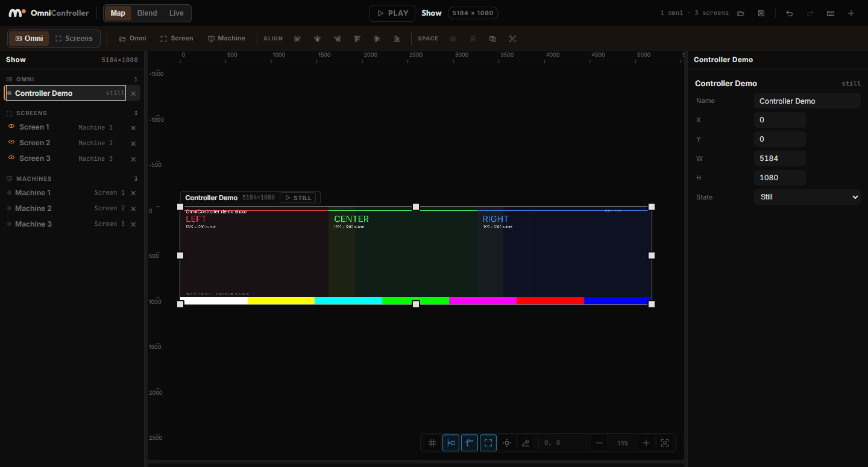Click the center-on-selection crosshair icon
The width and height of the screenshot is (868, 467).
click(x=507, y=443)
